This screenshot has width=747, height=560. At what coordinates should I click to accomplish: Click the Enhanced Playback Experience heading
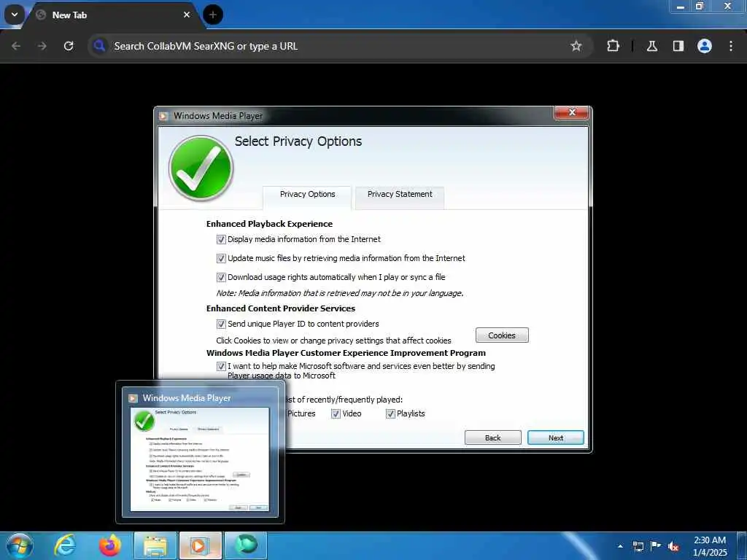pyautogui.click(x=269, y=224)
